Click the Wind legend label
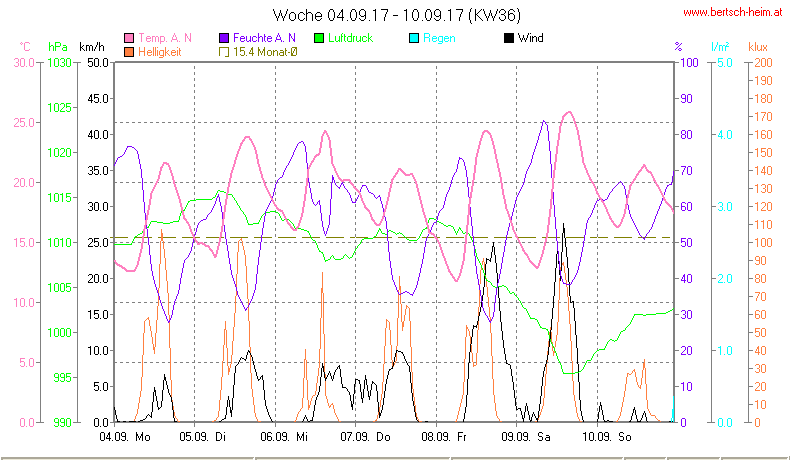This screenshot has width=790, height=460. (531, 38)
